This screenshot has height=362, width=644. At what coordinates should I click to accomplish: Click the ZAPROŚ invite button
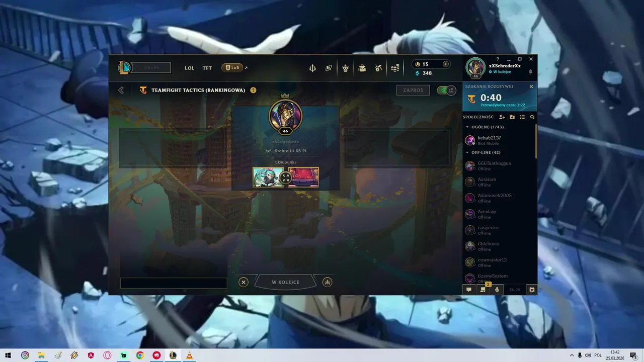(x=413, y=90)
